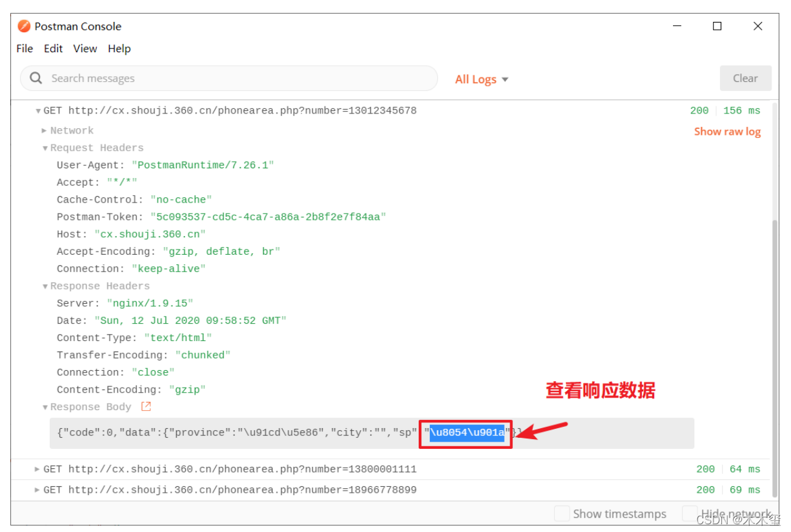Expand the Network section
The image size is (791, 532).
click(x=45, y=130)
